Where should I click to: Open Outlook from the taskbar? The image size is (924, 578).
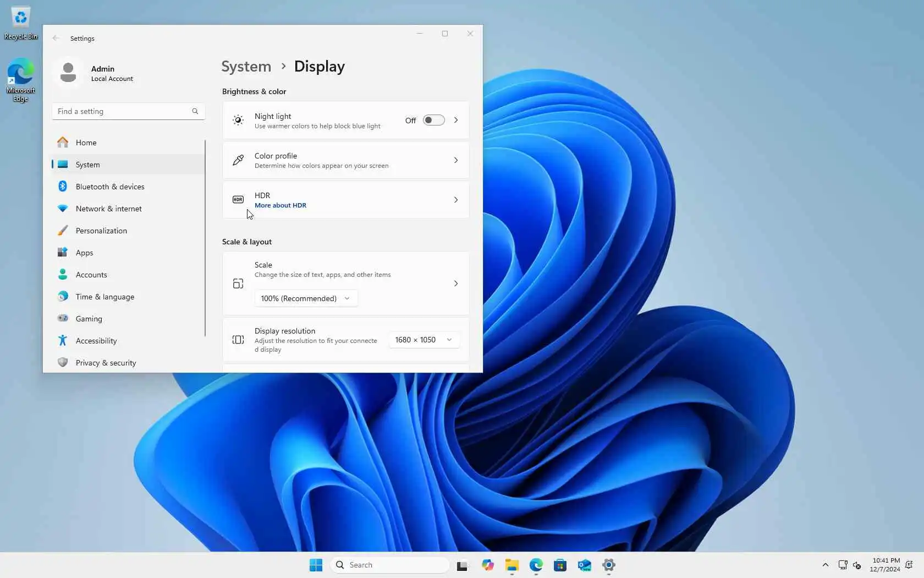[x=585, y=565]
